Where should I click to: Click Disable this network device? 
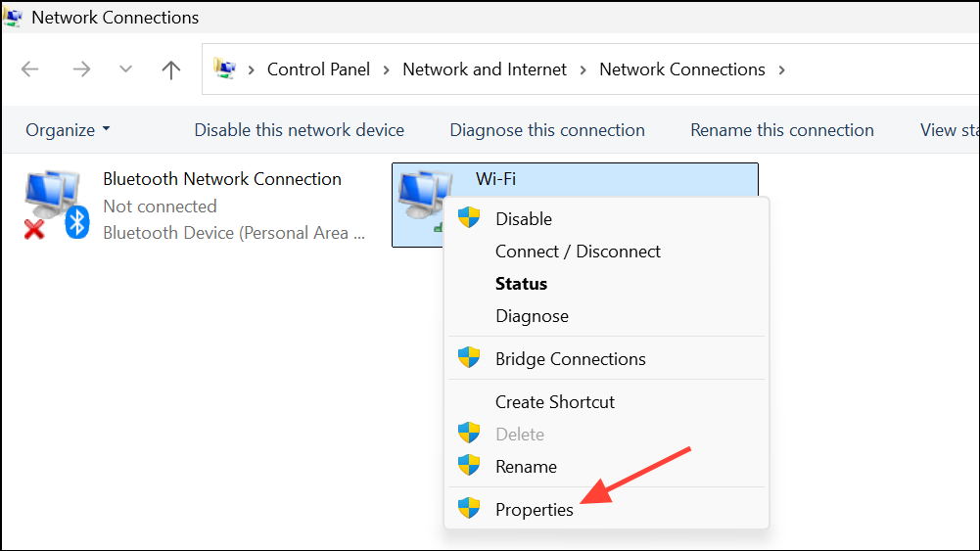[299, 130]
